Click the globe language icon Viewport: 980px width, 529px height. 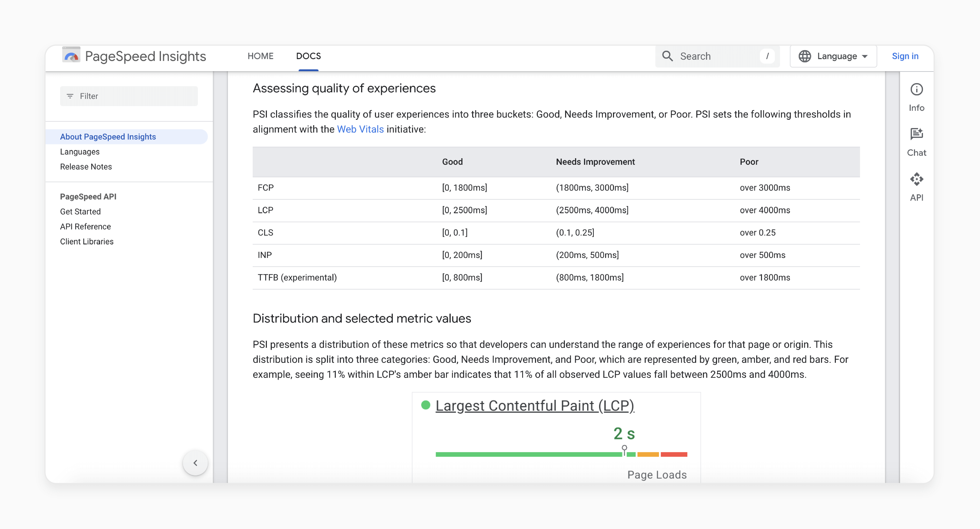tap(805, 56)
